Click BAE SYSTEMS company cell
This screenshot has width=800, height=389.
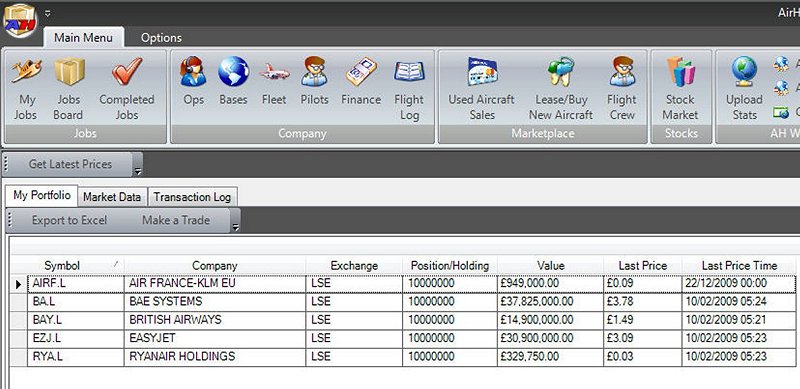[215, 302]
